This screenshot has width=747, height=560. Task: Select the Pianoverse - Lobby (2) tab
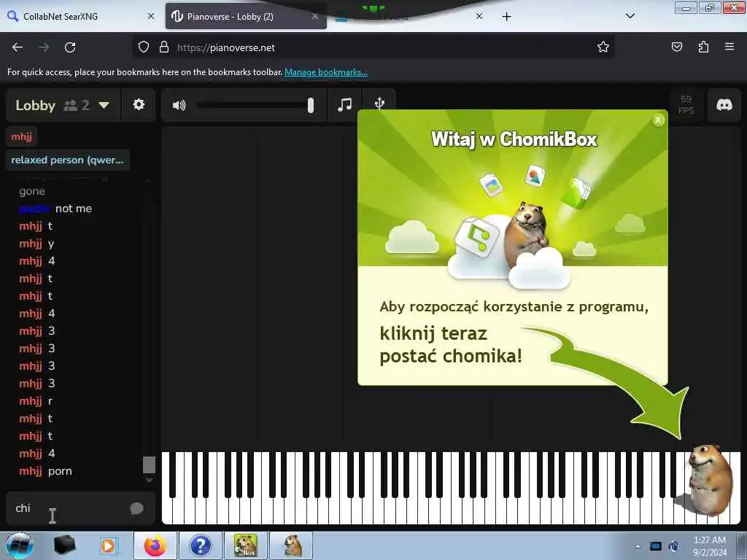click(x=246, y=16)
